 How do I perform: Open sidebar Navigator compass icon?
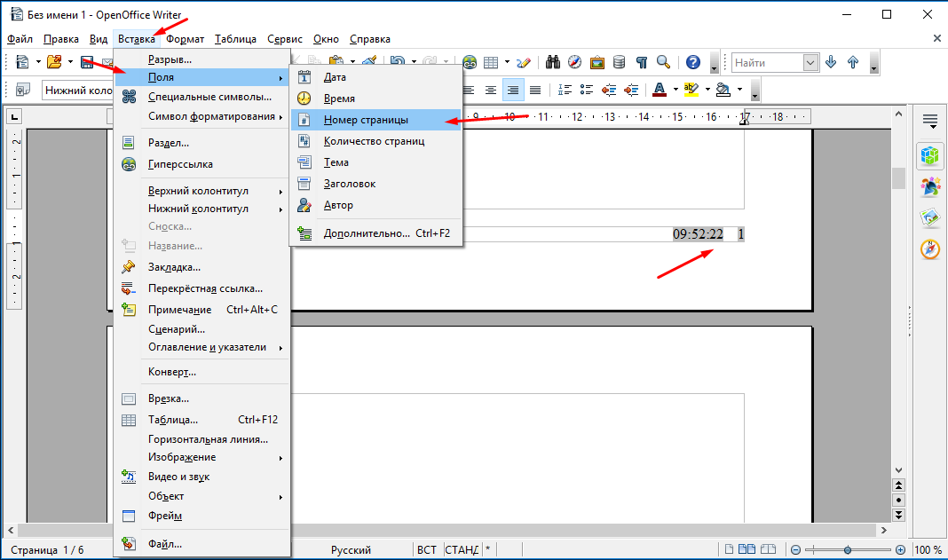coord(930,249)
